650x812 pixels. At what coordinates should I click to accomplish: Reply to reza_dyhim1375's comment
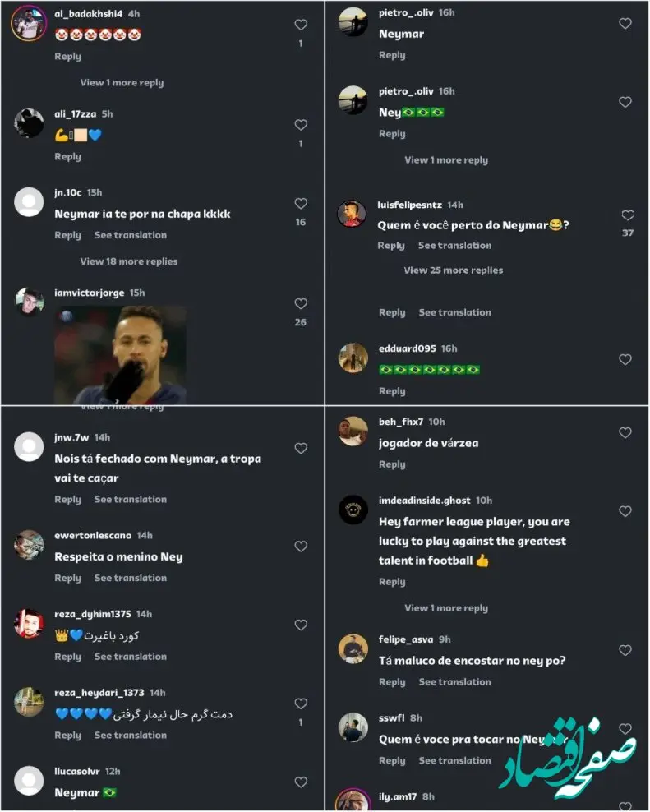pos(67,657)
